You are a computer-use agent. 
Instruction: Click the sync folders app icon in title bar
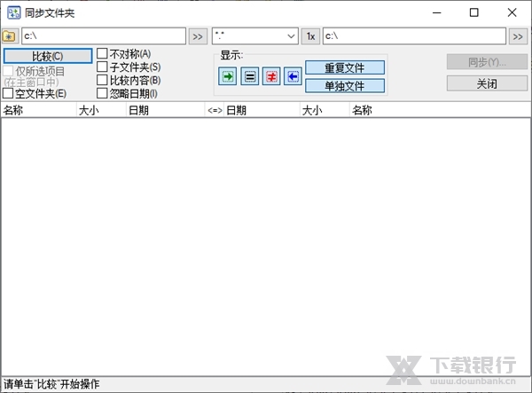[x=14, y=13]
